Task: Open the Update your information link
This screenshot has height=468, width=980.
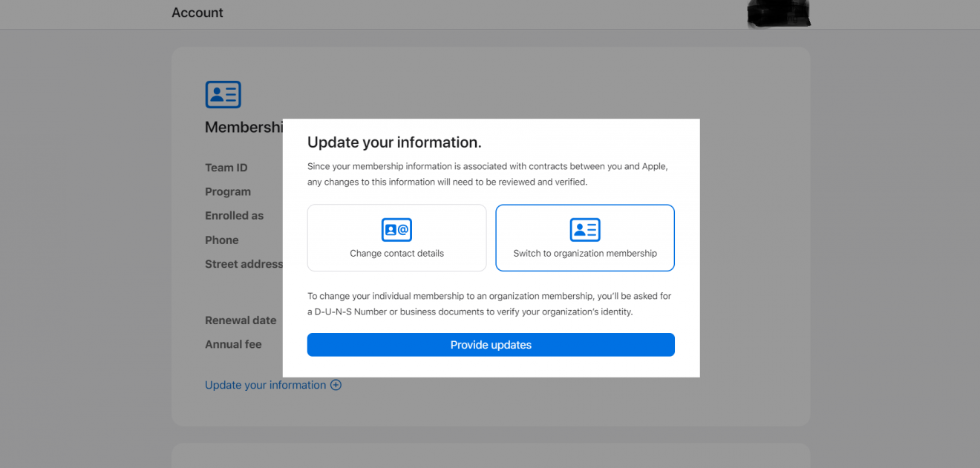Action: coord(265,385)
